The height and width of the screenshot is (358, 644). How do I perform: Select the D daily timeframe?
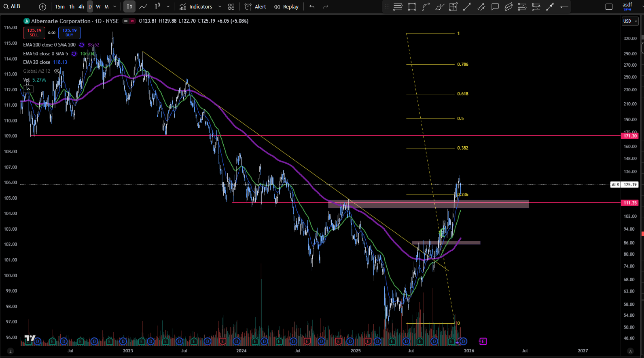90,6
